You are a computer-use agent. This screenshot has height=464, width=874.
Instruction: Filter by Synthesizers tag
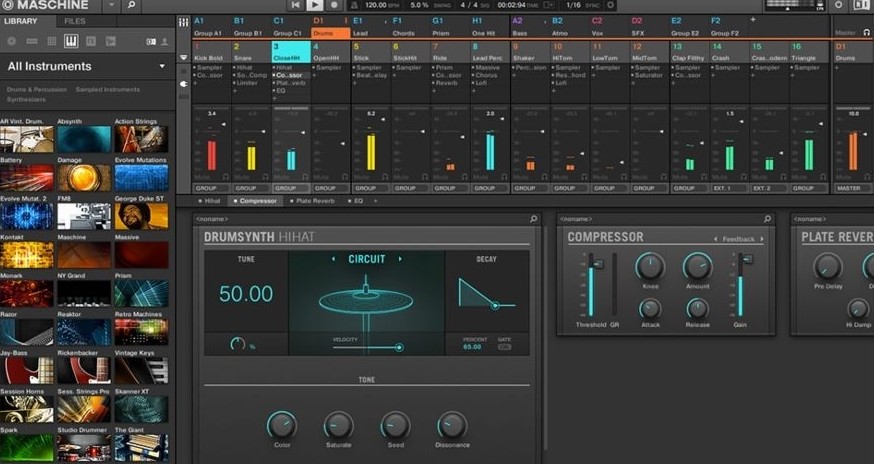[x=26, y=100]
